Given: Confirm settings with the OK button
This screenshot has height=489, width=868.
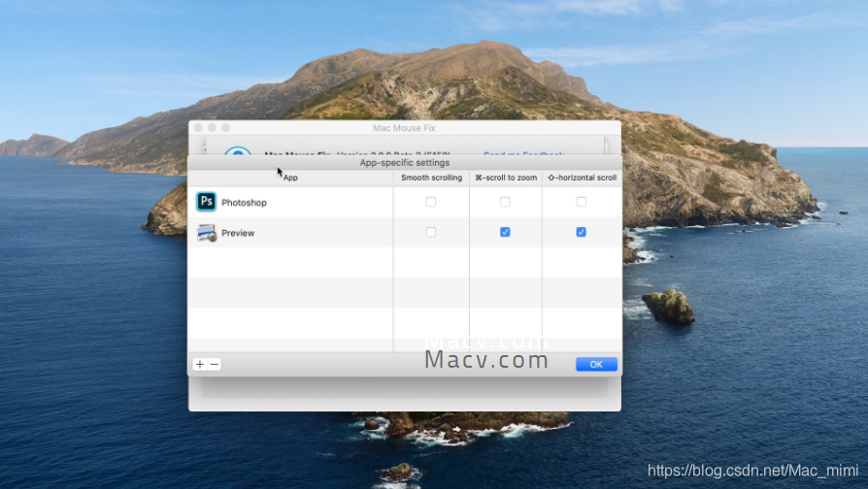Looking at the screenshot, I should coord(596,364).
